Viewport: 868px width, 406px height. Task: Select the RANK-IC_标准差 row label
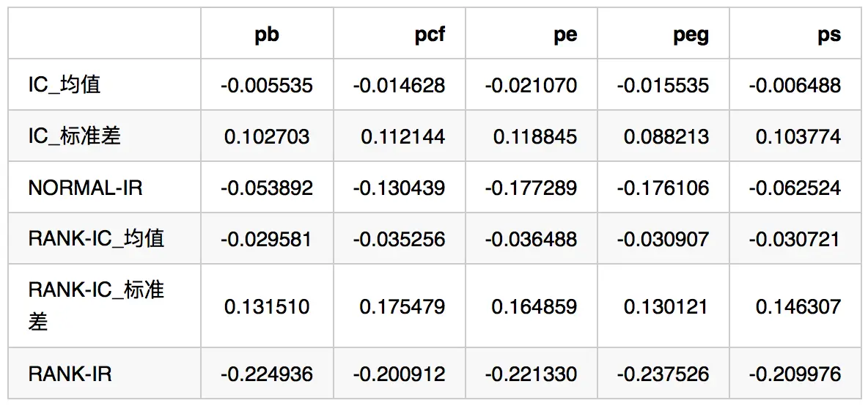tap(96, 306)
